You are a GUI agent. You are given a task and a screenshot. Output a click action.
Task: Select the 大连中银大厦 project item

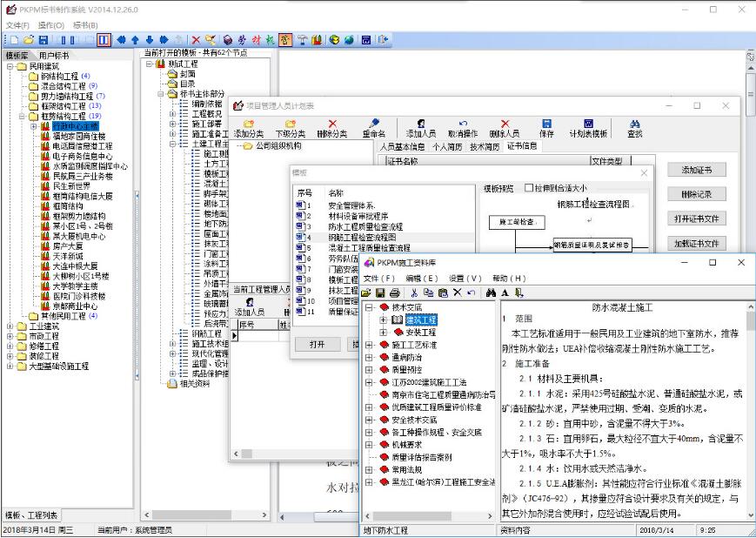tap(75, 266)
